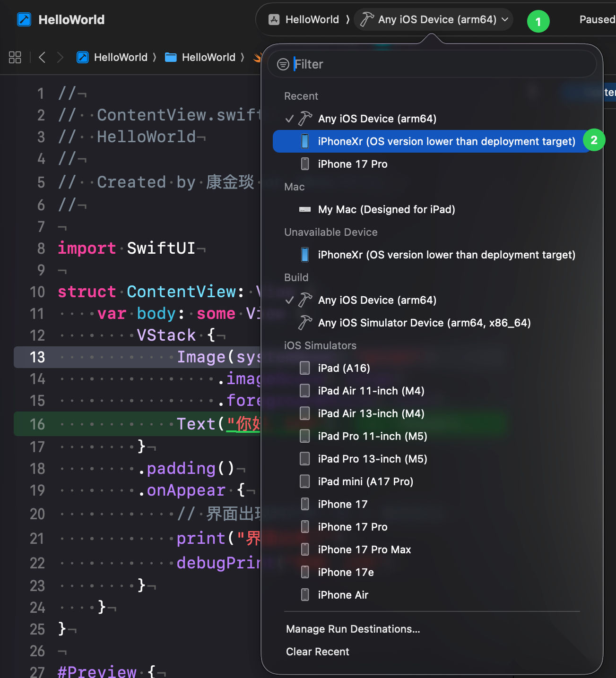Click the filter options icon in the search field
This screenshot has height=678, width=616.
(283, 64)
